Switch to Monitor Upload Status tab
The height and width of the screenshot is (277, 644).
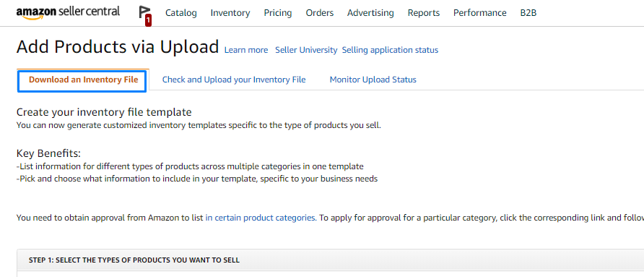point(373,80)
